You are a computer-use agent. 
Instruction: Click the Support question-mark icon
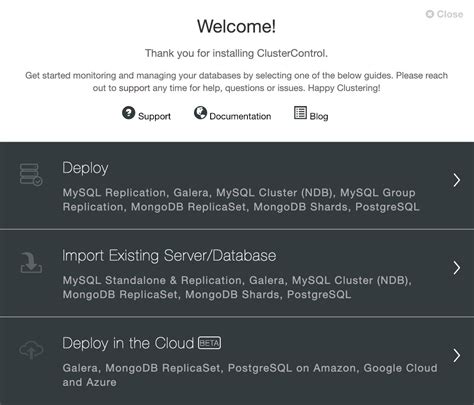pyautogui.click(x=128, y=113)
